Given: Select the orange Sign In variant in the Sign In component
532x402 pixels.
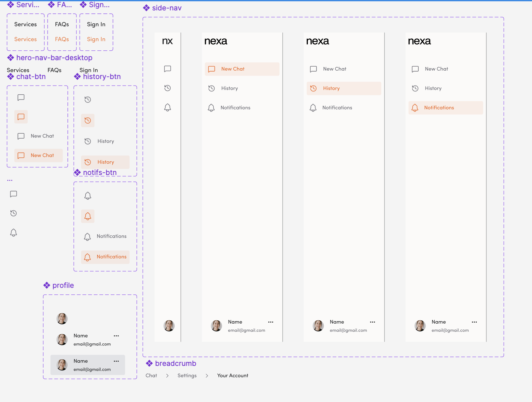Looking at the screenshot, I should pos(96,39).
